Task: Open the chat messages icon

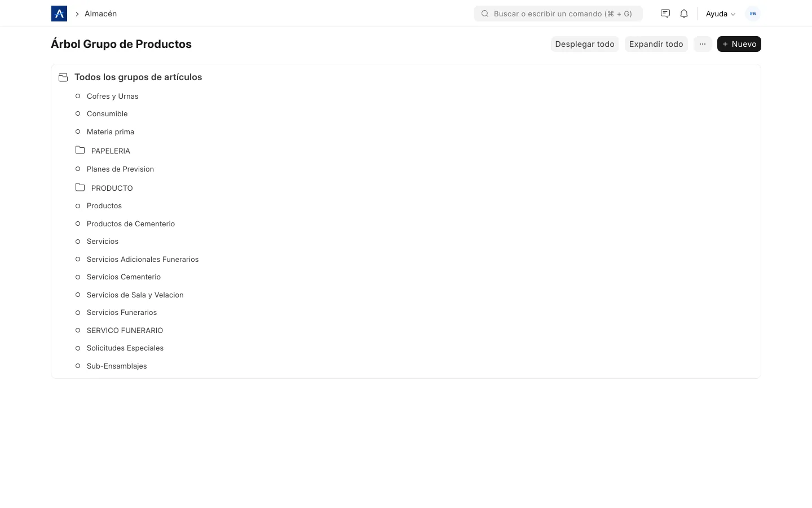Action: (665, 14)
